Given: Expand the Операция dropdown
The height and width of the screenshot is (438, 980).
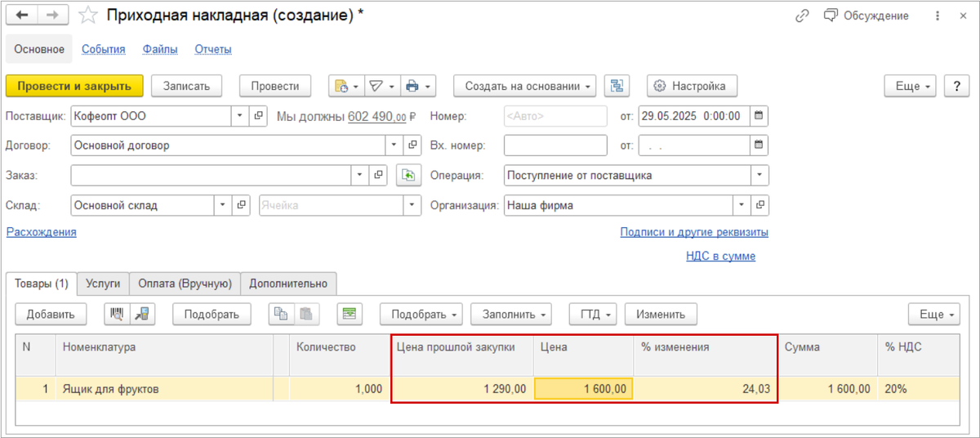Looking at the screenshot, I should pyautogui.click(x=759, y=175).
